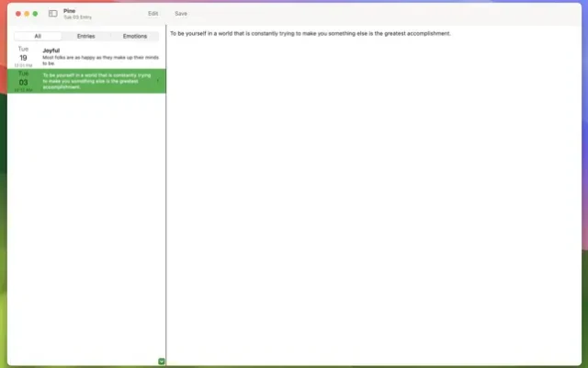Screen dimensions: 588x368
Task: Toggle the sidebar panel icon
Action: (52, 14)
